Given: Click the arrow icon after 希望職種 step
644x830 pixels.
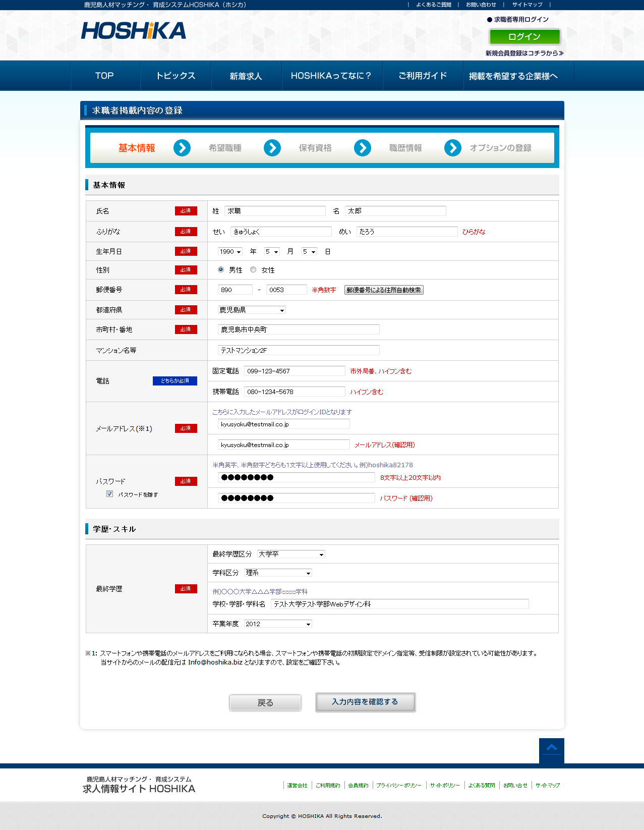Looking at the screenshot, I should pyautogui.click(x=272, y=148).
